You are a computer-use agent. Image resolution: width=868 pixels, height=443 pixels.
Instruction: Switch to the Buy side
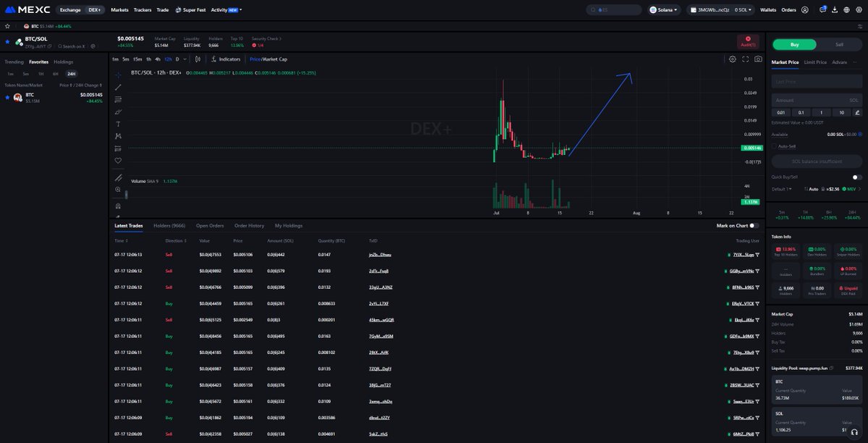coord(794,44)
